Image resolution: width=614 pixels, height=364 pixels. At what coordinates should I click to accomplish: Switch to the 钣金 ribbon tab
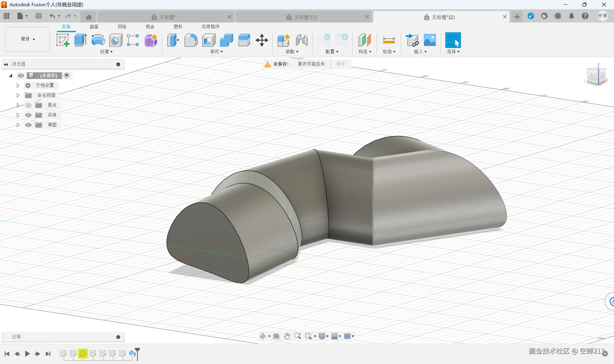(150, 27)
